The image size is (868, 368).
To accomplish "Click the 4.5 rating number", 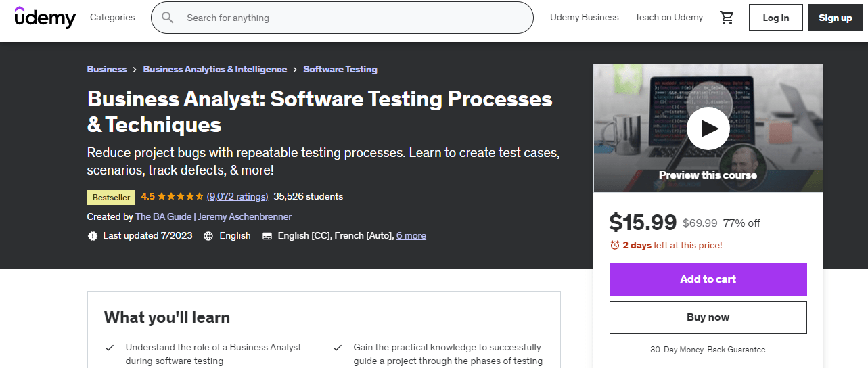I will coord(148,197).
